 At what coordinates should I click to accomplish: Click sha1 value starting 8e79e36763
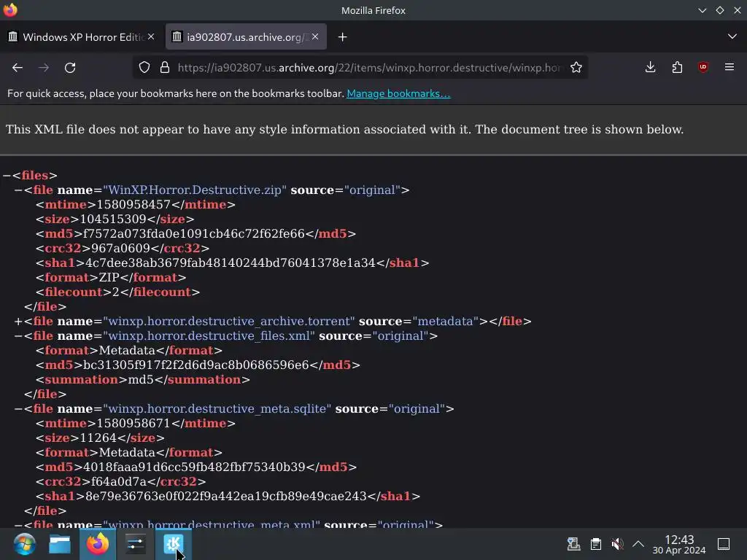226,496
